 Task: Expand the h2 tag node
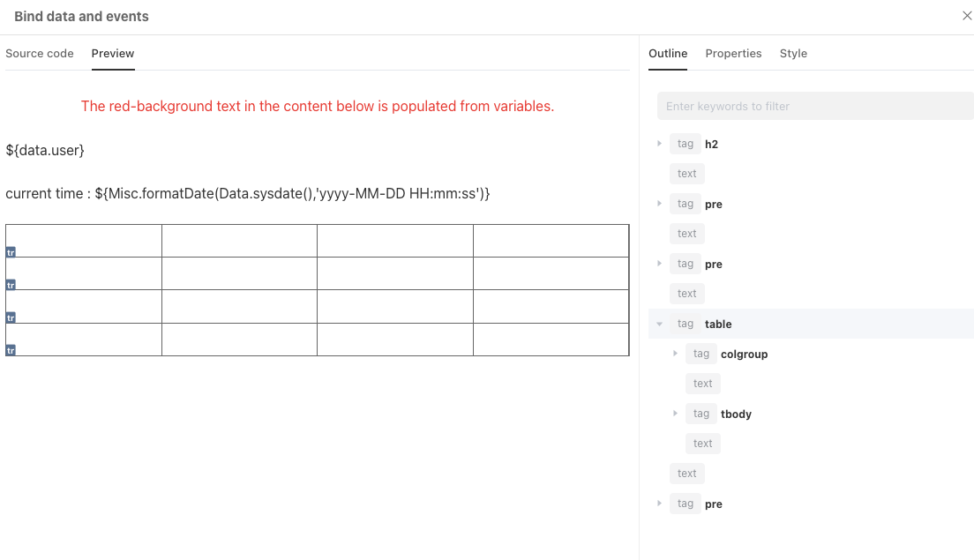pos(659,144)
